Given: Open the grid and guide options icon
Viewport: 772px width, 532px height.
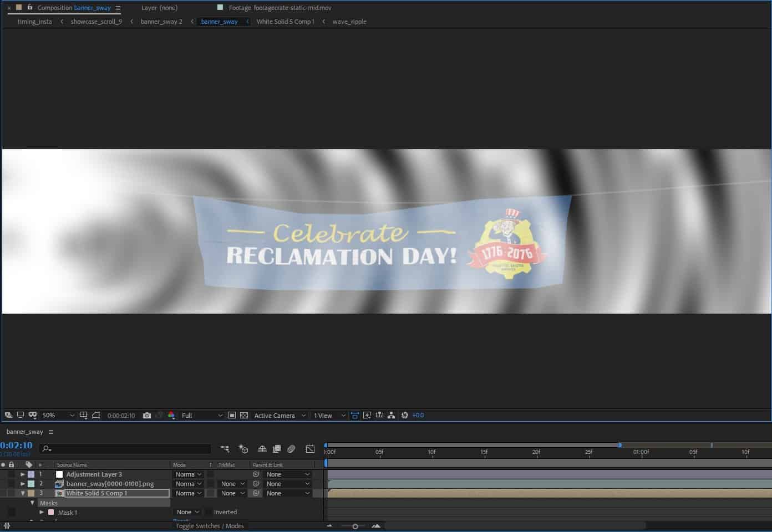Looking at the screenshot, I should click(x=83, y=415).
